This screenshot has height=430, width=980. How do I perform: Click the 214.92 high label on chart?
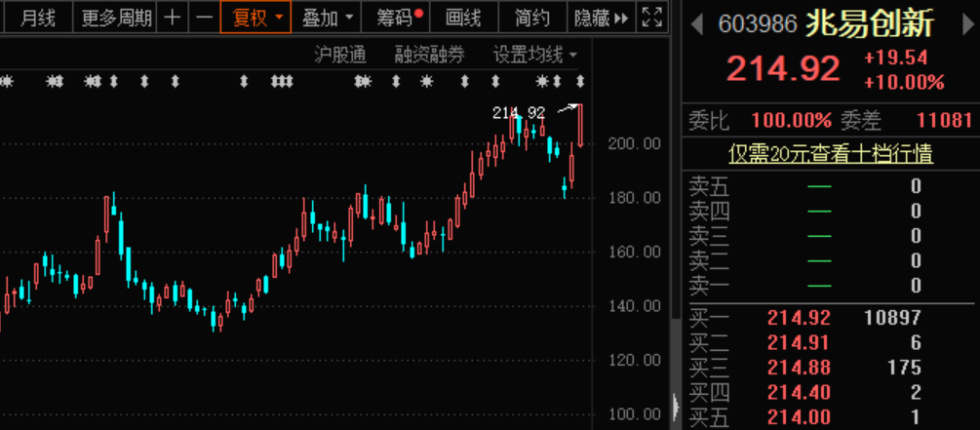click(x=519, y=113)
